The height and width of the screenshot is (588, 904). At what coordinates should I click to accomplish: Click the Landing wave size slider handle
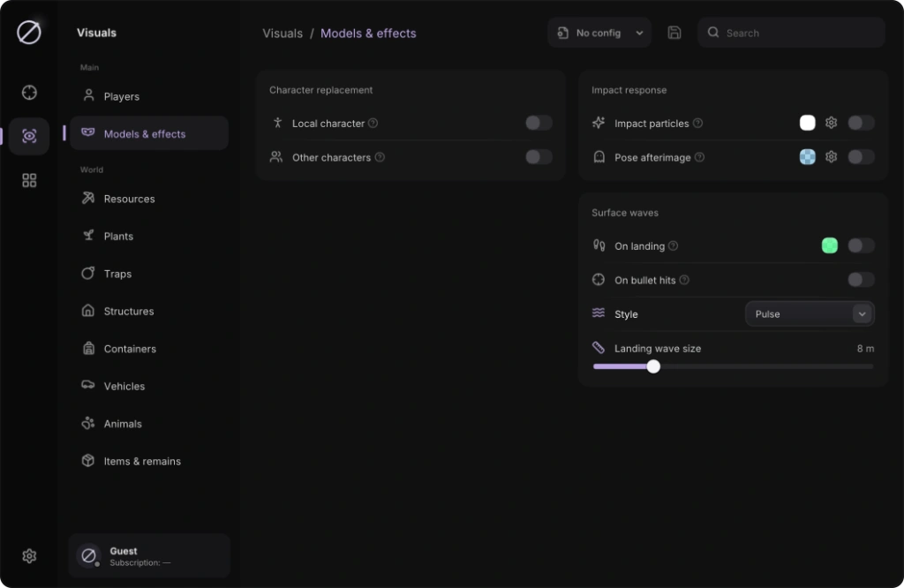(653, 366)
